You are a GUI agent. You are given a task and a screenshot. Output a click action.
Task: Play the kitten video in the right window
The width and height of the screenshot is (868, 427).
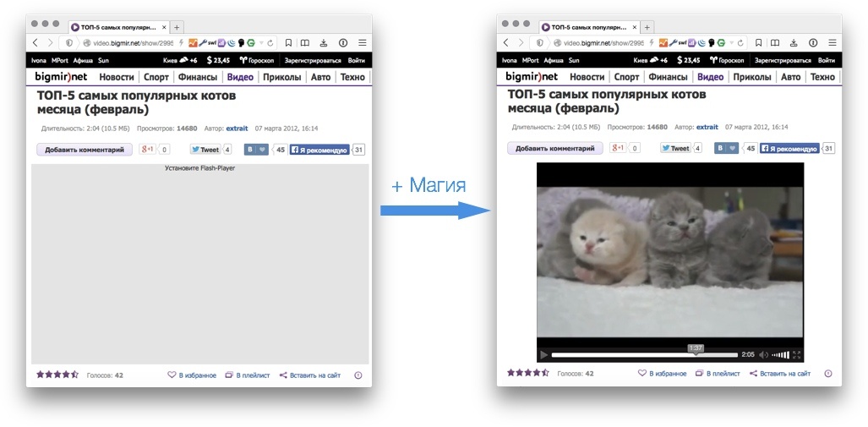coord(543,354)
